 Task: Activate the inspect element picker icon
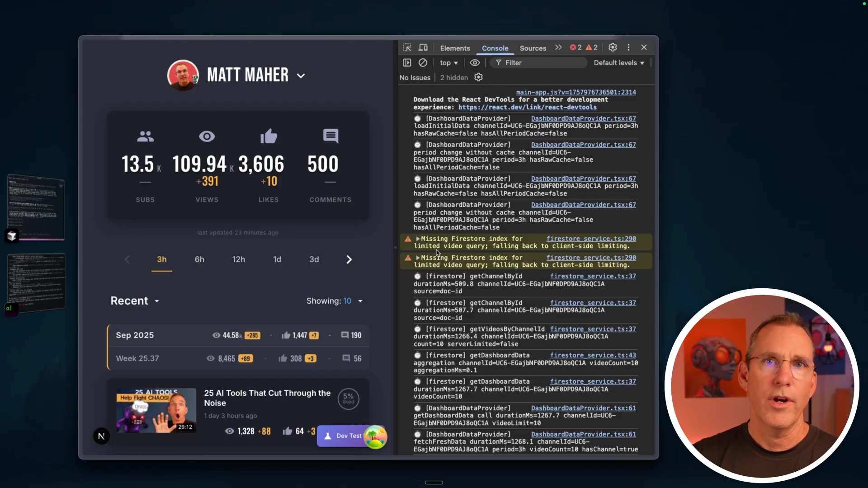pyautogui.click(x=407, y=47)
